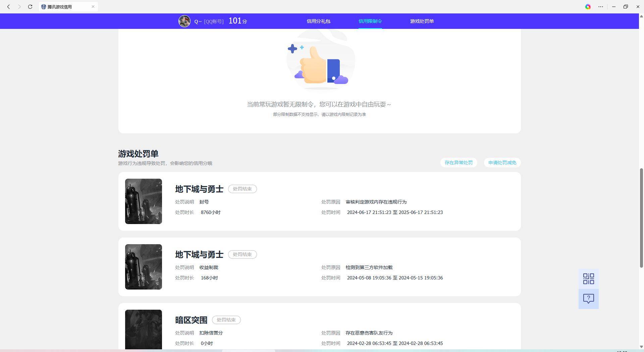Click the 101分 credit score
This screenshot has height=352, width=644.
click(x=237, y=21)
